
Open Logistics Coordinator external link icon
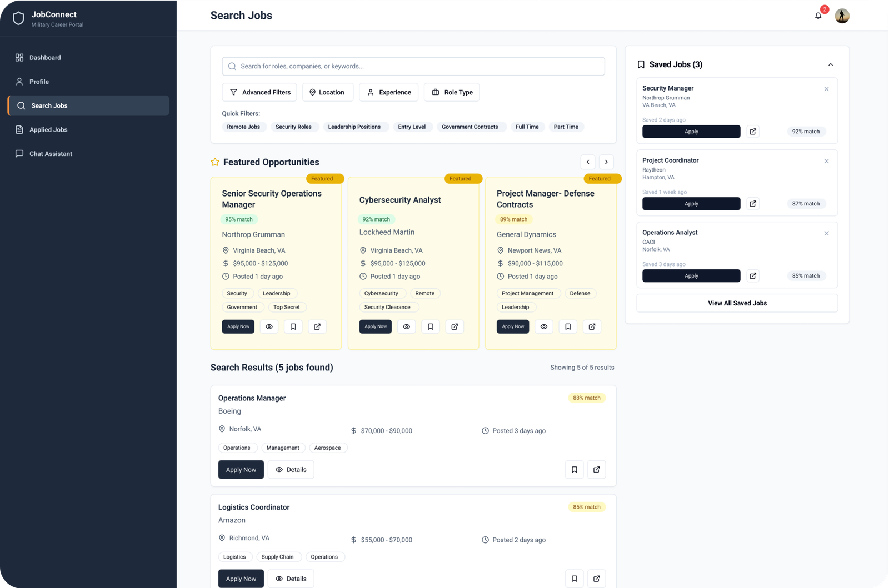(x=596, y=579)
